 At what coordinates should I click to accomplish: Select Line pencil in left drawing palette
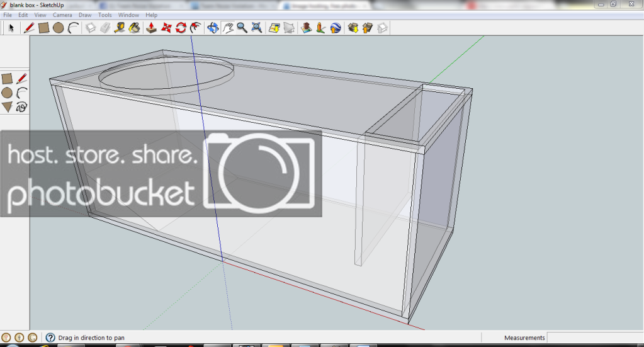pyautogui.click(x=22, y=79)
